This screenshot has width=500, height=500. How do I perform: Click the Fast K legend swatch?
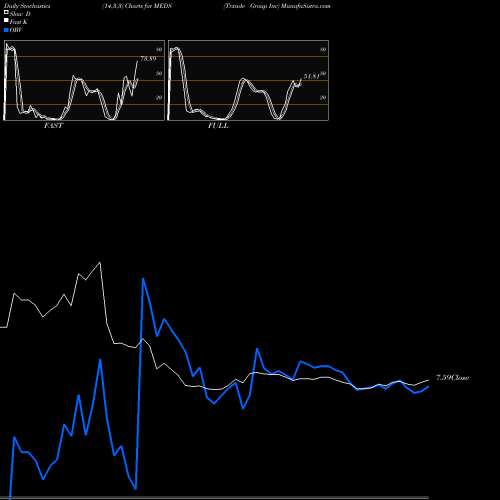point(6,20)
